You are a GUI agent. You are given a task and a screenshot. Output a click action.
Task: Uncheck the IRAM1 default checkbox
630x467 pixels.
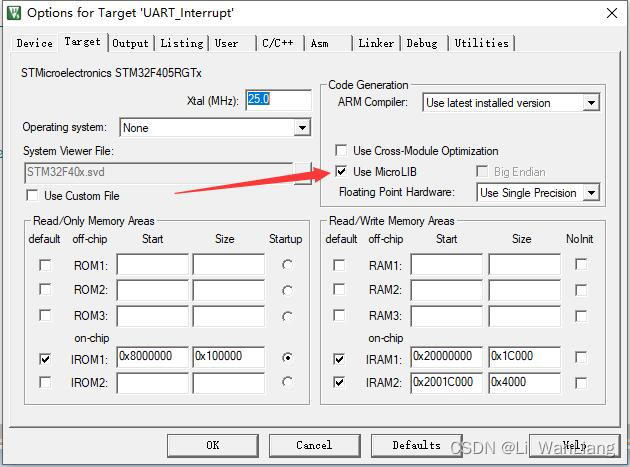pyautogui.click(x=339, y=358)
